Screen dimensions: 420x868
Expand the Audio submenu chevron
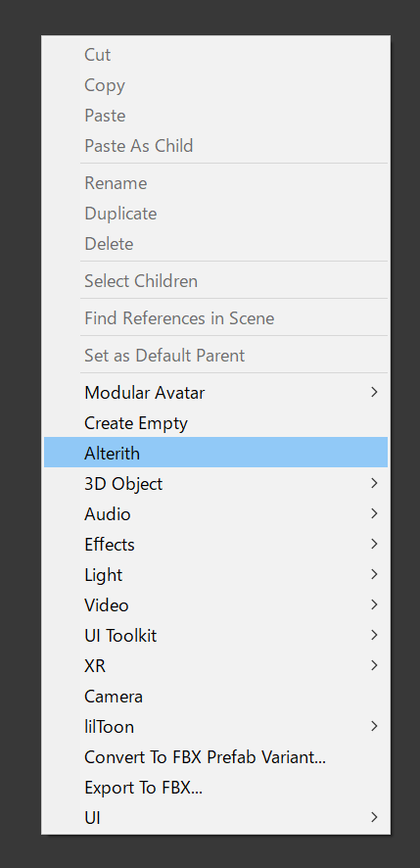coord(375,513)
